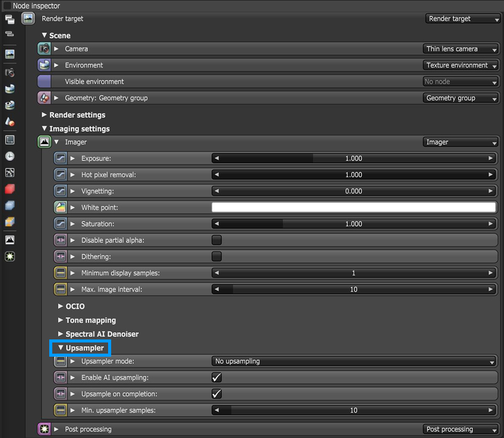Click the red cube icon in sidebar
This screenshot has height=438, width=504.
coord(10,189)
